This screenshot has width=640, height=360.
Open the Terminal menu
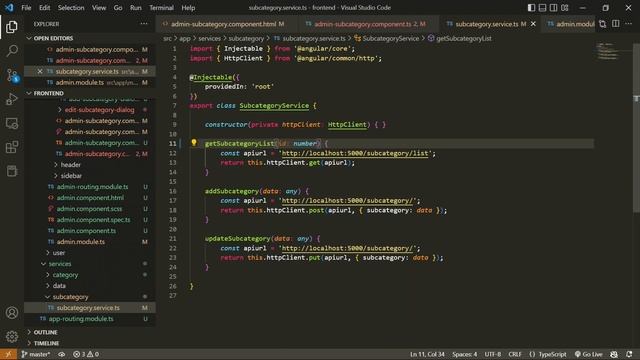click(161, 7)
